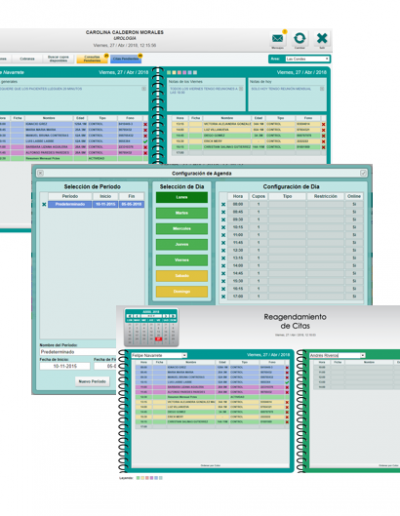400x516 pixels.
Task: Click the yellow swatch in the right agenda header
Action: (x=174, y=72)
